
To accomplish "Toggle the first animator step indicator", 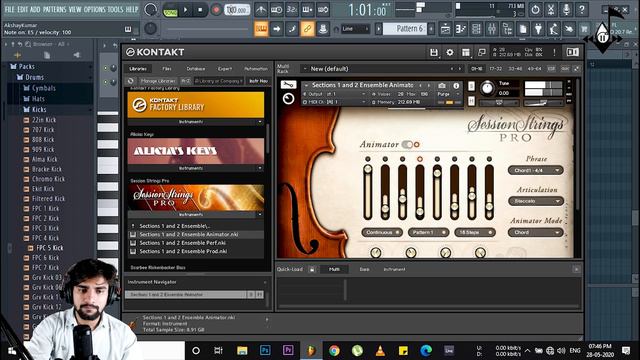I will tap(368, 159).
